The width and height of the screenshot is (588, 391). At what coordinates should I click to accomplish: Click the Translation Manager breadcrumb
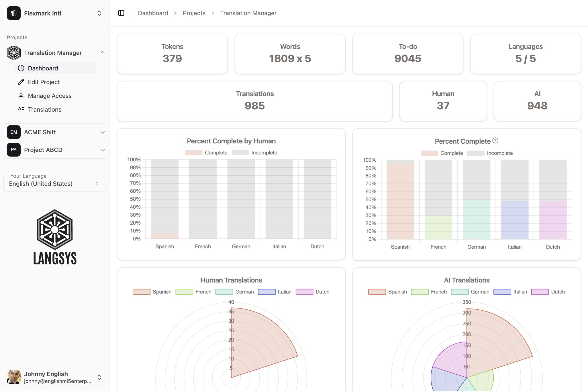248,13
